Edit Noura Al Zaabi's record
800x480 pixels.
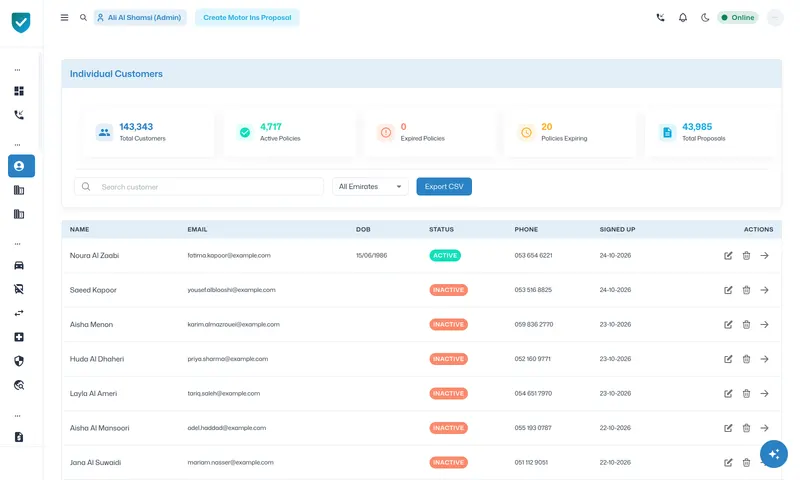pos(728,256)
